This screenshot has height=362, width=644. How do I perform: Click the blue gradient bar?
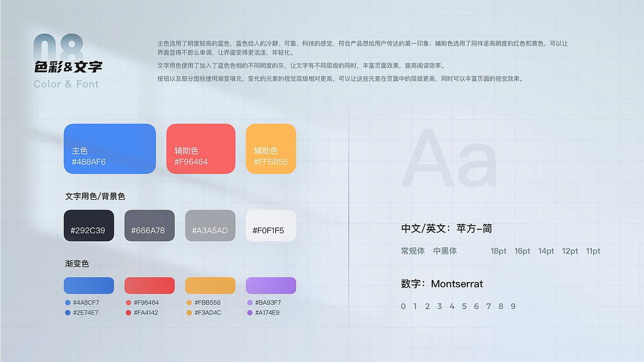89,286
